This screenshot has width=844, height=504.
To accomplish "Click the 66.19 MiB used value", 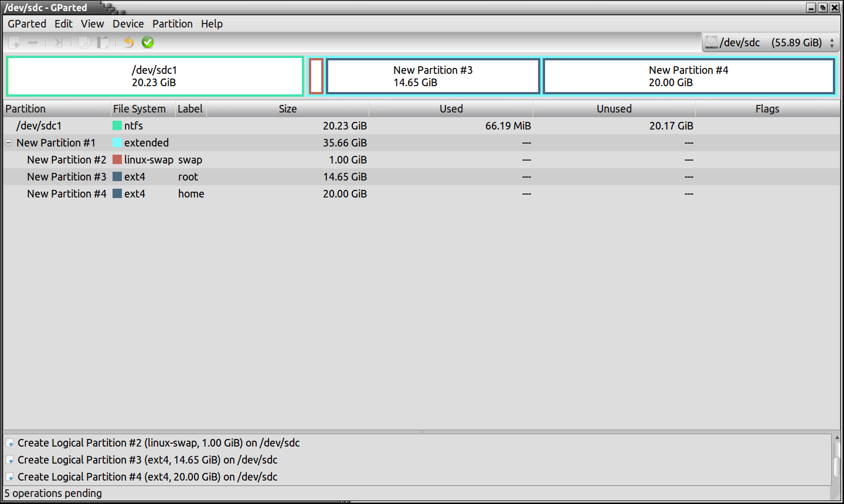I will 508,126.
